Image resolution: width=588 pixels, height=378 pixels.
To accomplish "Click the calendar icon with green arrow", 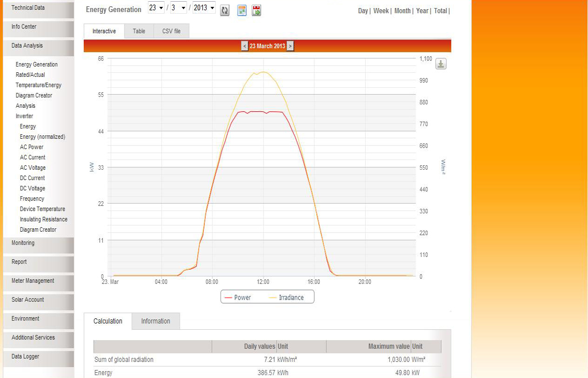I will click(256, 10).
